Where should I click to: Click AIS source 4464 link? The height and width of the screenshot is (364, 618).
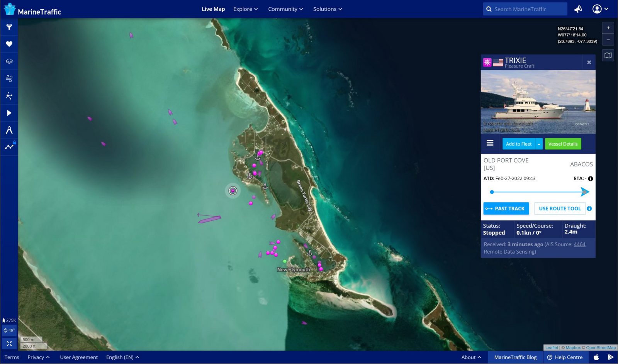tap(579, 244)
